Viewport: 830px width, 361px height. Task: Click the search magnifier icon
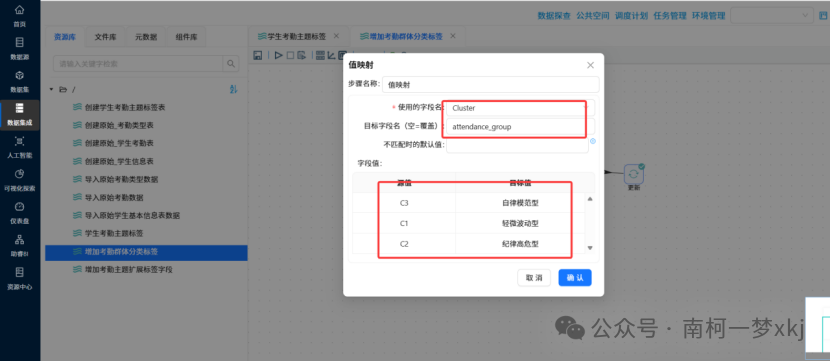point(231,64)
